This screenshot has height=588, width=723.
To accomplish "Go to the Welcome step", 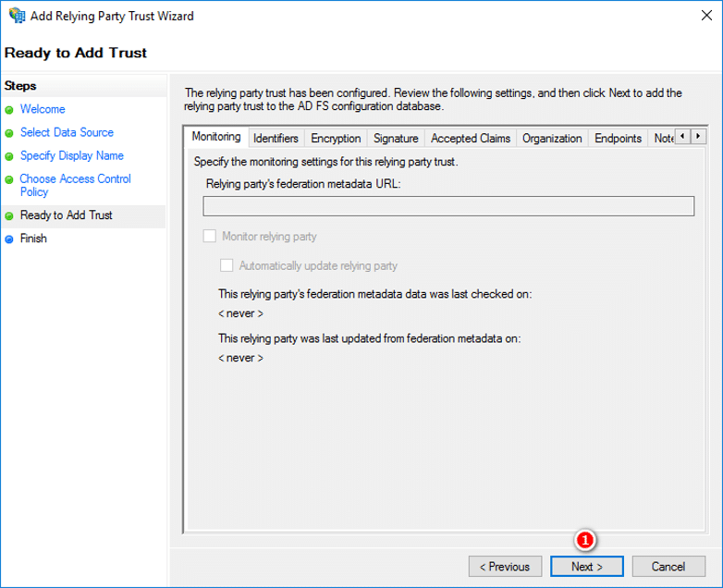I will pyautogui.click(x=43, y=109).
